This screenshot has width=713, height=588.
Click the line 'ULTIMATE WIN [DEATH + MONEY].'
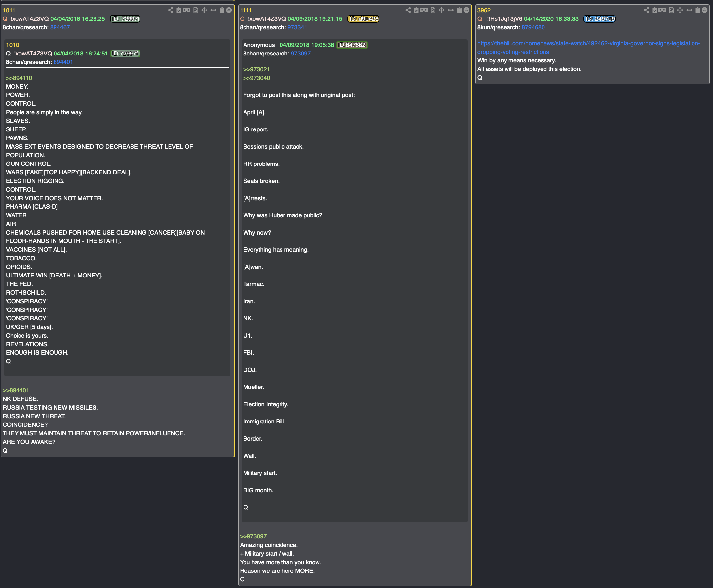54,276
